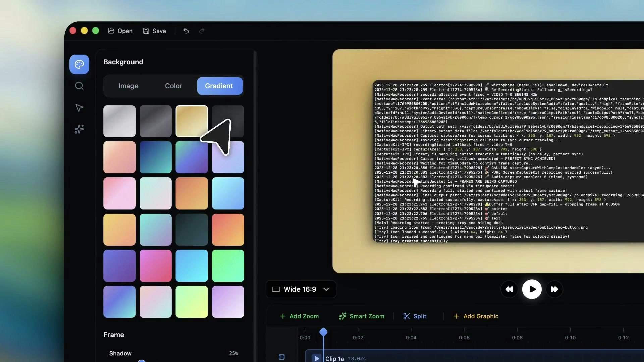Image resolution: width=644 pixels, height=362 pixels.
Task: Select the green to purple gradient swatch
Action: tap(192, 157)
